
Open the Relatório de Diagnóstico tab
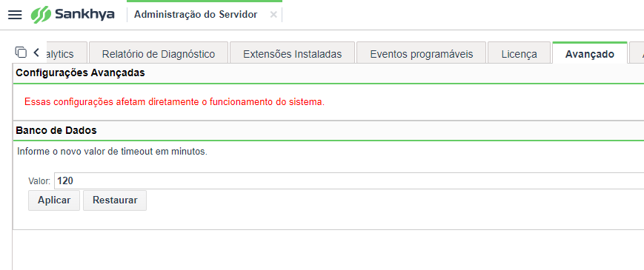[159, 53]
